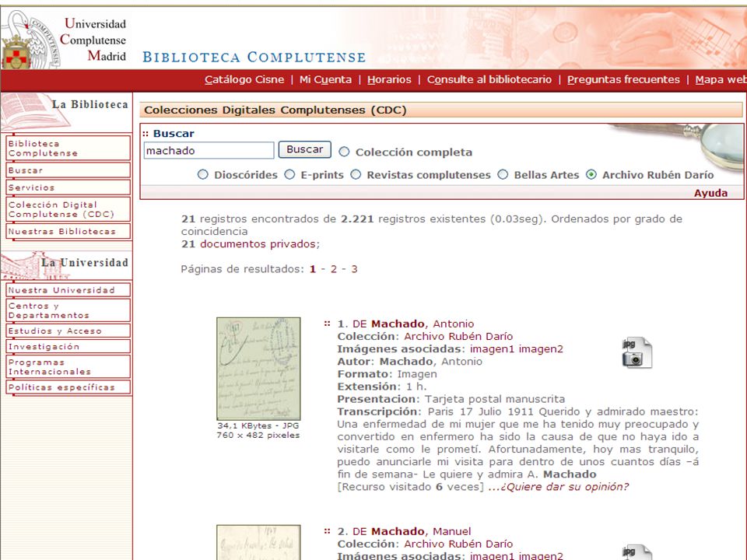This screenshot has width=747, height=560.
Task: Open the Antonio Machado postcard thumbnail
Action: [258, 369]
